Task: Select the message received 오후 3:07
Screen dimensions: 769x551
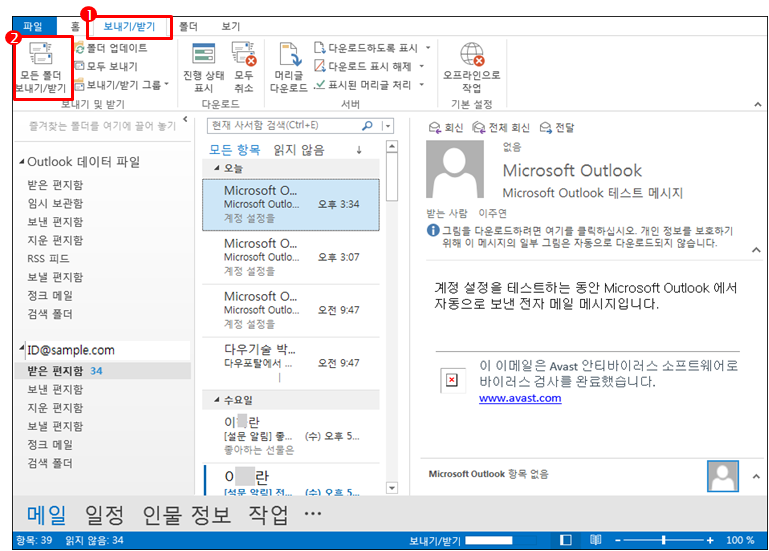Action: pos(291,258)
